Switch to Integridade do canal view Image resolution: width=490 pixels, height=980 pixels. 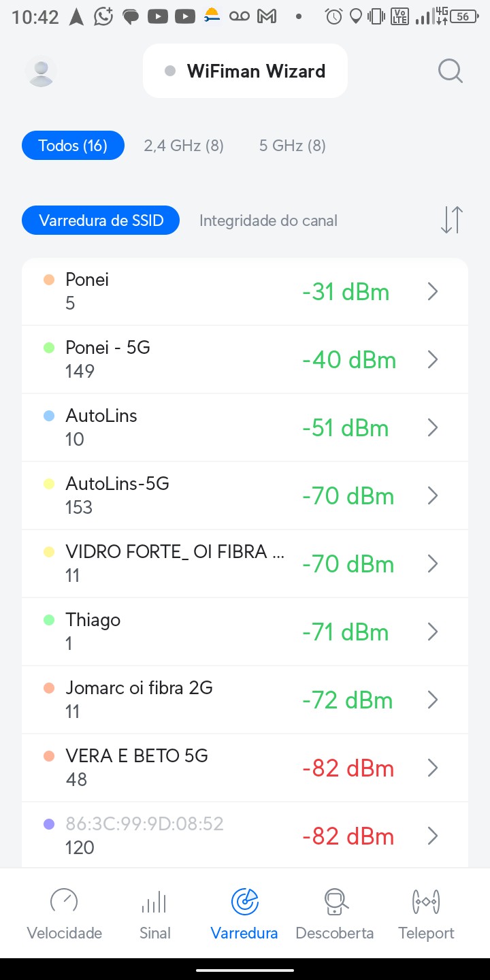268,220
